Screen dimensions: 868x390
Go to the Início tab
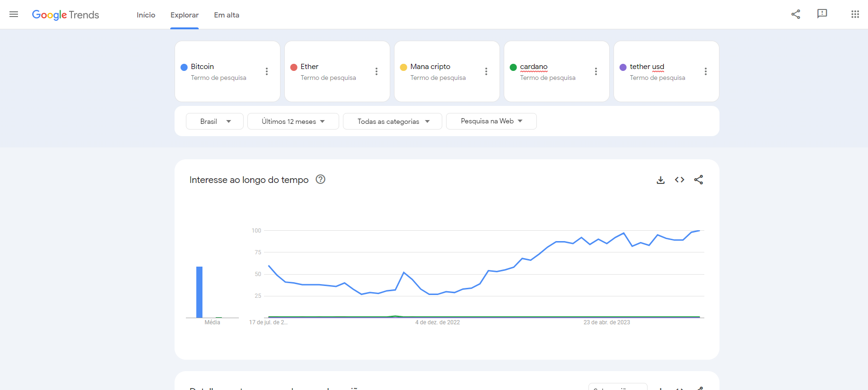tap(146, 15)
